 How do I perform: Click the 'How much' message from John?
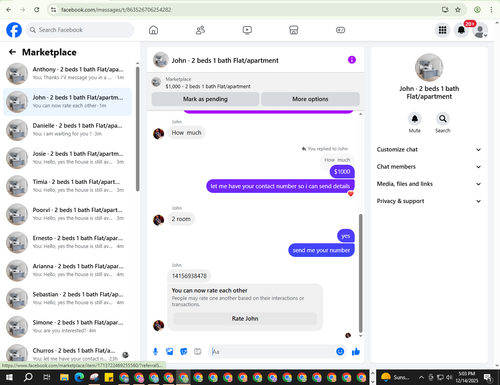pos(186,133)
